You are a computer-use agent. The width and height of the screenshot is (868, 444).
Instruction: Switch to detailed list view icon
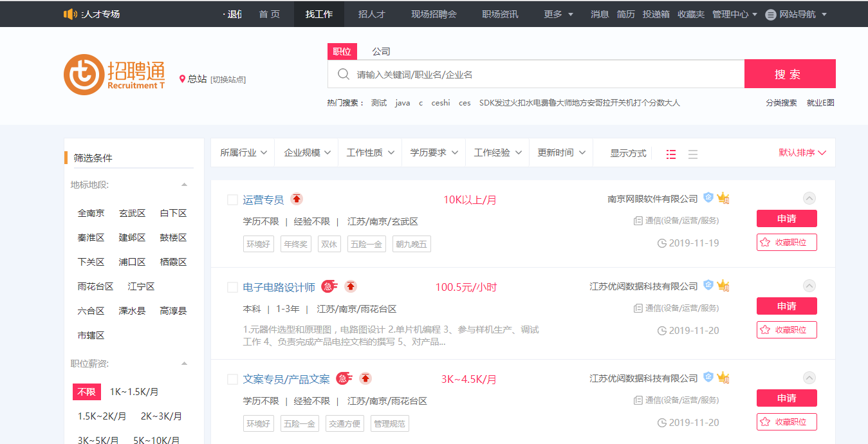coord(671,154)
